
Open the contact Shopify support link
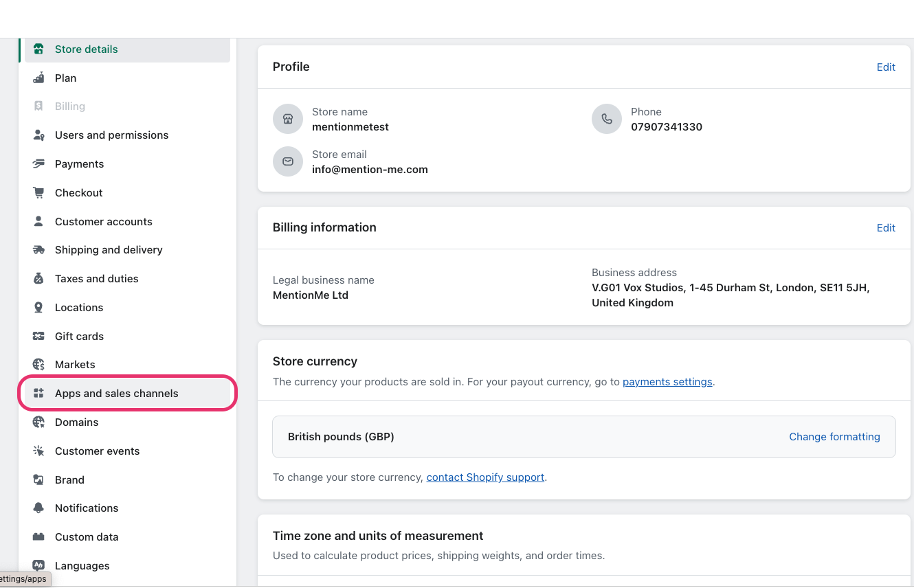485,477
